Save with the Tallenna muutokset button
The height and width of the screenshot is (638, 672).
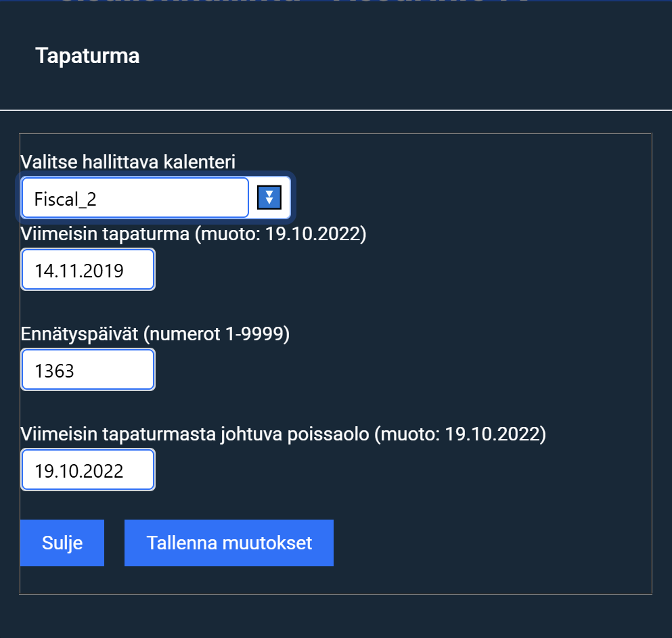(x=229, y=543)
